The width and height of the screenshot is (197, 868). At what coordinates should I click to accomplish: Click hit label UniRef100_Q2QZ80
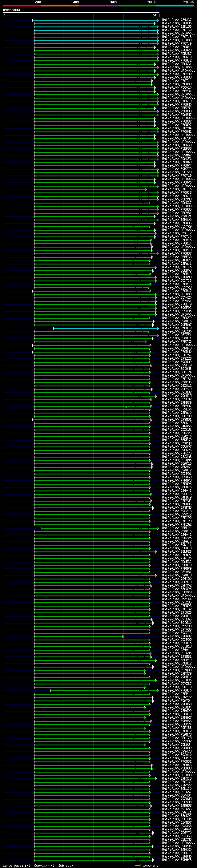pos(177,331)
